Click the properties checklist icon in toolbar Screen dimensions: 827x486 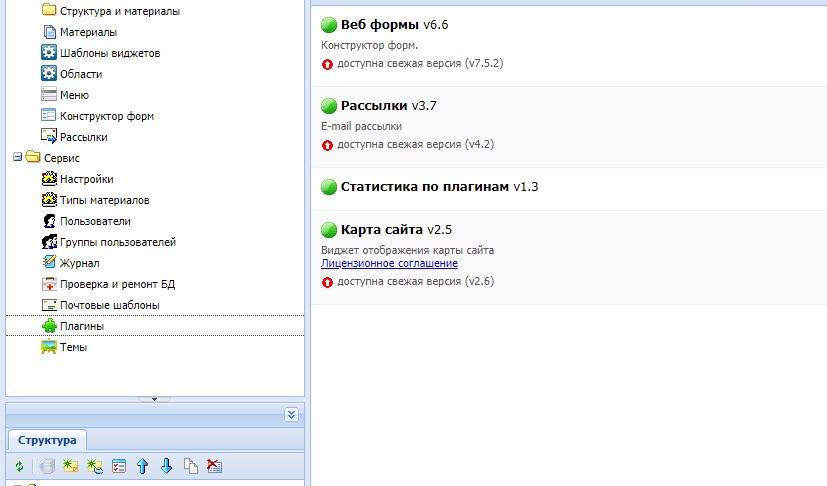[119, 466]
